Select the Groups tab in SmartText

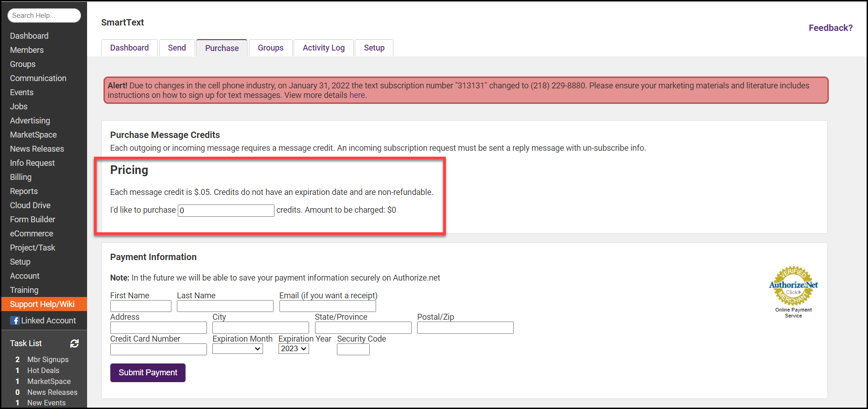[x=270, y=48]
